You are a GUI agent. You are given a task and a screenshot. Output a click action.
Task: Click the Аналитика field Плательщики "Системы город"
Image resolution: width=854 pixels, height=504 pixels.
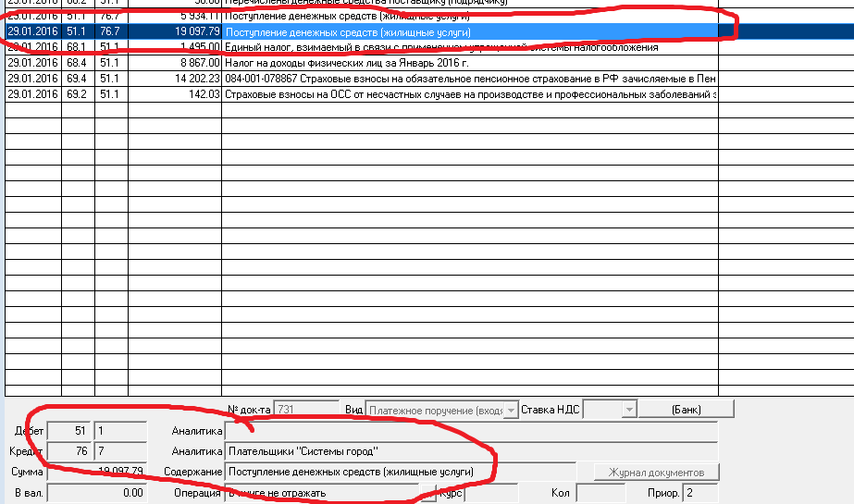[472, 451]
